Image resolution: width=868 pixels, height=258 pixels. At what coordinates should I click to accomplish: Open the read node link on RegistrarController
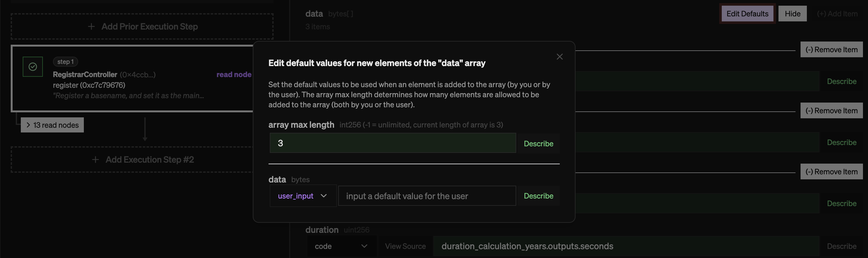click(234, 74)
